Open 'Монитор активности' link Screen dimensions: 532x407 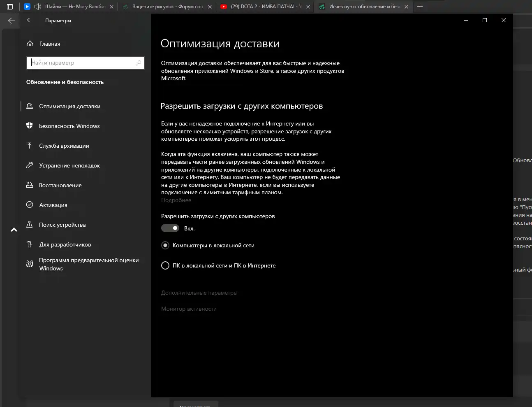(189, 309)
